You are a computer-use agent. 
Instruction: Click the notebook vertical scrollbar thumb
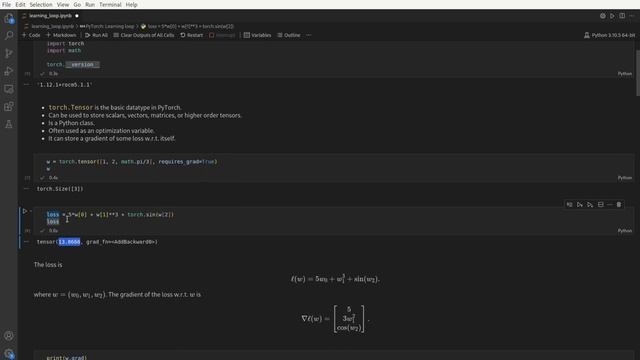click(638, 73)
